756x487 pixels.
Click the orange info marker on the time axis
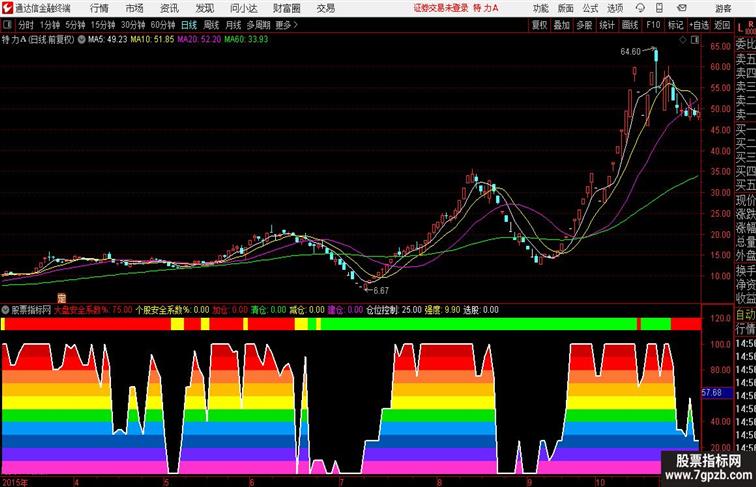62,298
